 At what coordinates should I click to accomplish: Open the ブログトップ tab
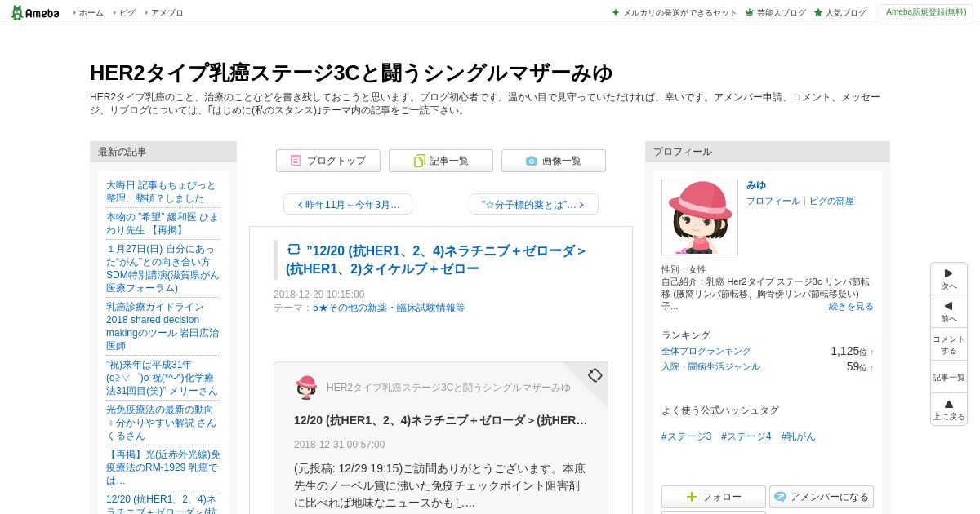tap(328, 161)
